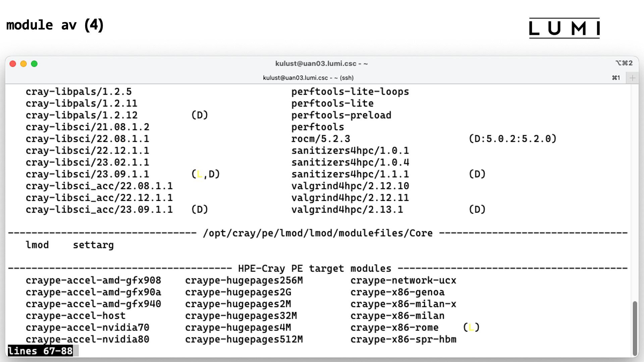Click the HPE-Cray PE target modules header
Viewport: 644px width, 362px height.
click(x=315, y=268)
